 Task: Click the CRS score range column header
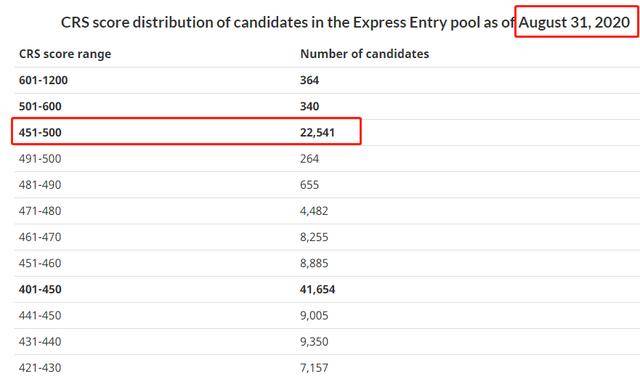(65, 54)
